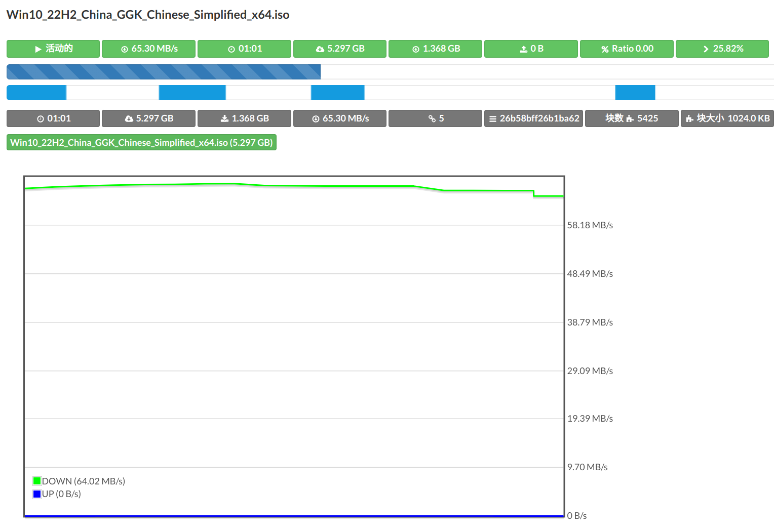Click the blue UP legend swatch
774x532 pixels.
click(x=37, y=494)
